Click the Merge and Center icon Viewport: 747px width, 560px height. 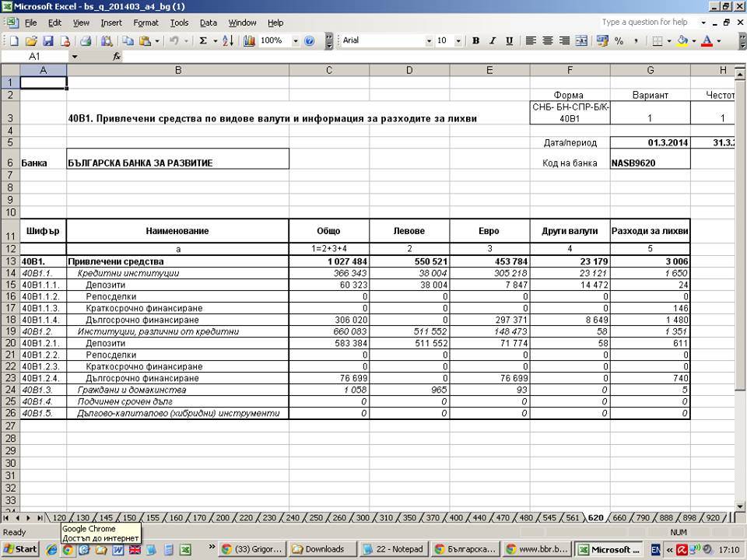point(580,40)
